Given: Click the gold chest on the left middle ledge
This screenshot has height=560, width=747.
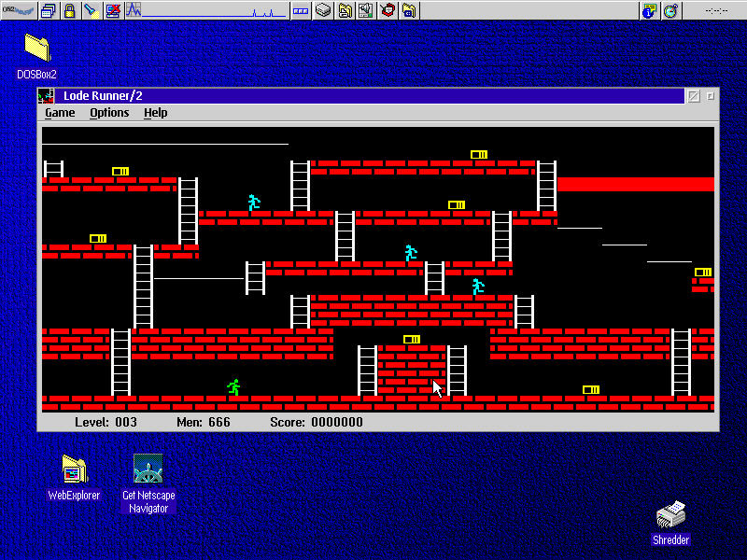Looking at the screenshot, I should tap(98, 239).
